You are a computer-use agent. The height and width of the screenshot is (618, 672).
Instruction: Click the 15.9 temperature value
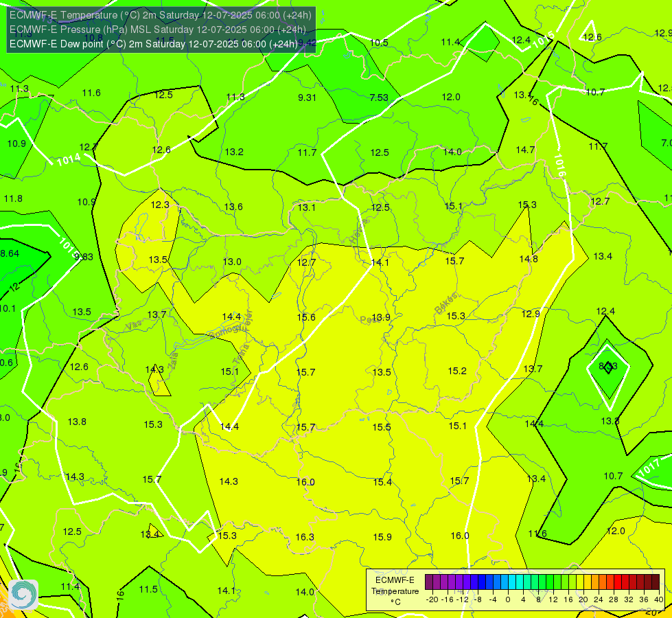pos(382,537)
